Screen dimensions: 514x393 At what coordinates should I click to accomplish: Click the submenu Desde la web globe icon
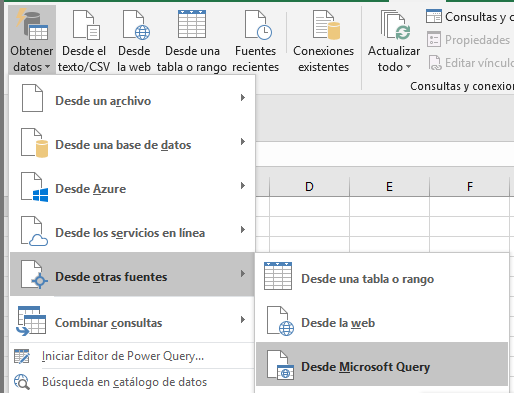tap(280, 321)
